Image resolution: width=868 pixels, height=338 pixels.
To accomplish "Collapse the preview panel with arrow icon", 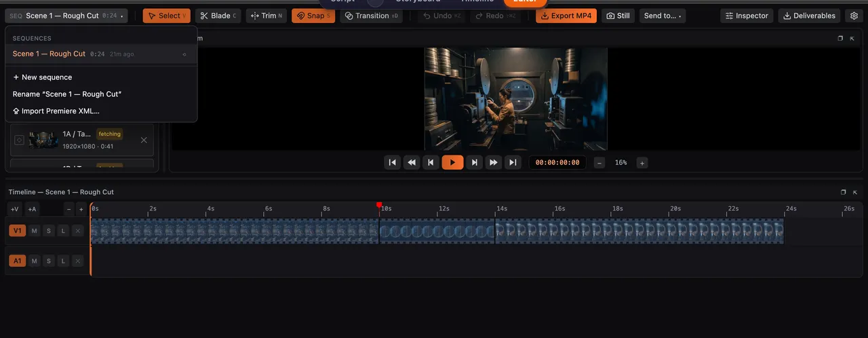I will [852, 39].
